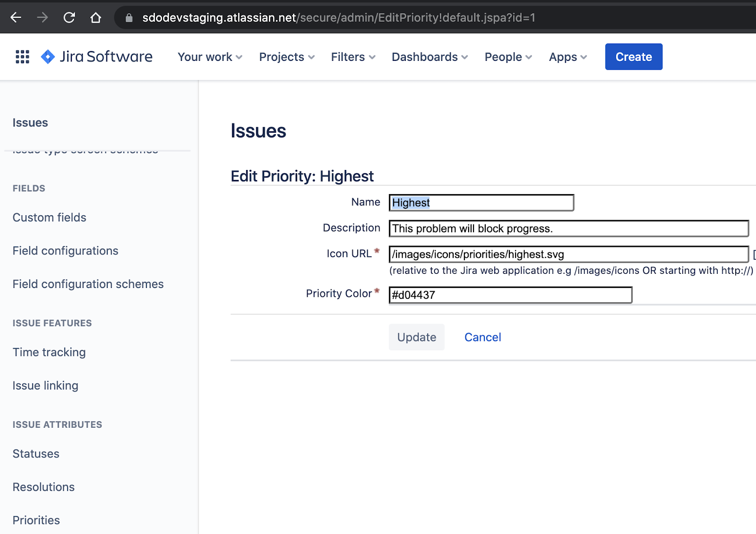This screenshot has width=756, height=534.
Task: Click the blue Create button
Action: click(634, 57)
